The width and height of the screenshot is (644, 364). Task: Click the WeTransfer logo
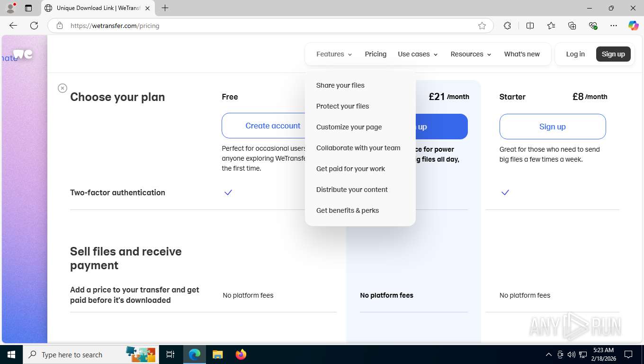[x=23, y=54]
